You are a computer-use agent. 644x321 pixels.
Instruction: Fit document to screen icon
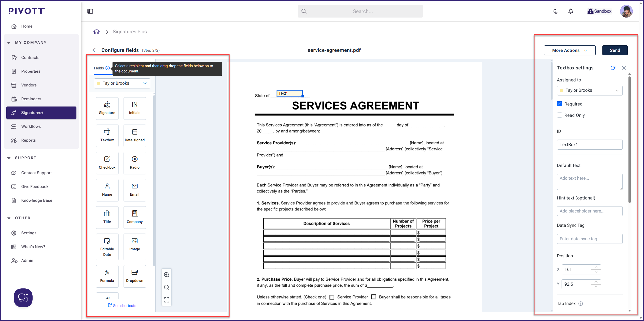tap(167, 300)
